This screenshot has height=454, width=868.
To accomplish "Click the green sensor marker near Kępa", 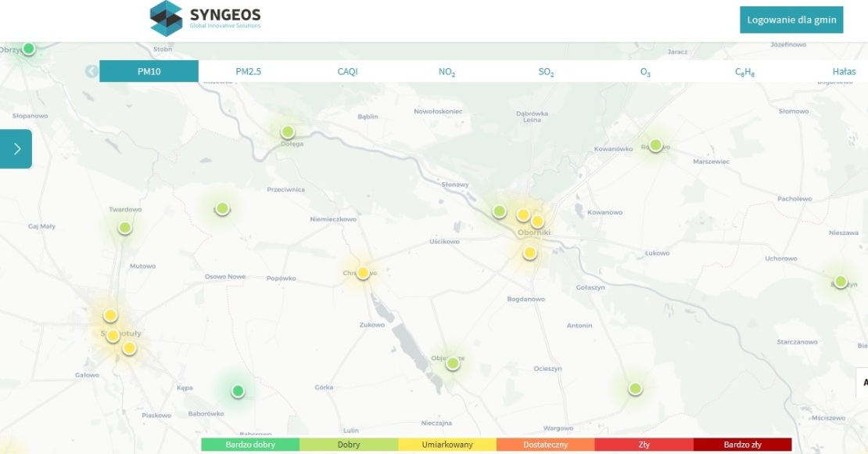I will [x=239, y=391].
